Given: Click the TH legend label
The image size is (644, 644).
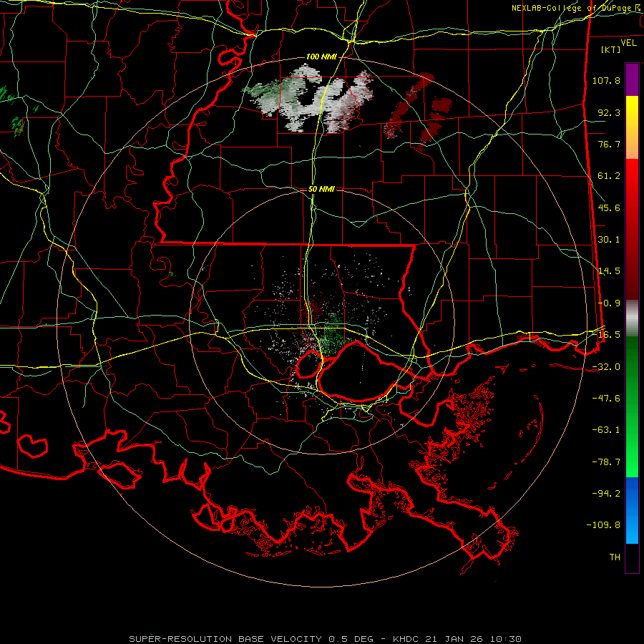Looking at the screenshot, I should click(x=615, y=557).
